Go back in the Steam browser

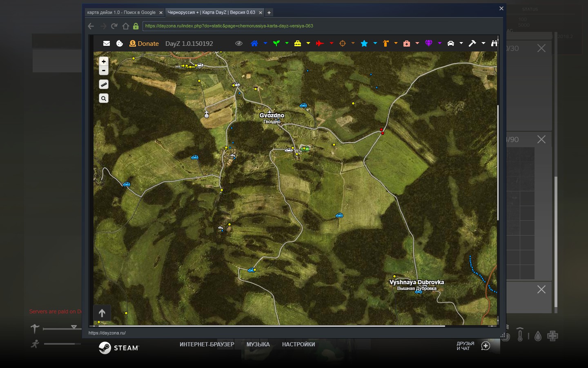[91, 26]
